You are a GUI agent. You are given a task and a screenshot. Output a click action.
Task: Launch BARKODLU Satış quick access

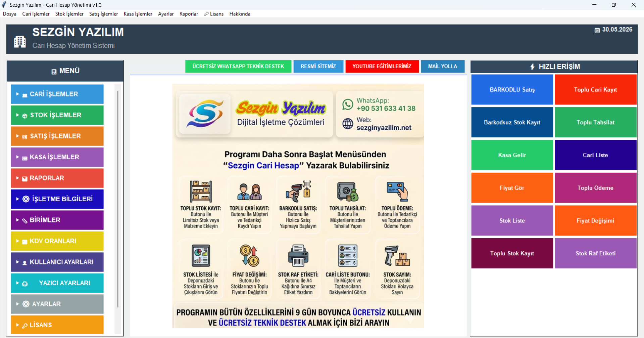pyautogui.click(x=512, y=90)
